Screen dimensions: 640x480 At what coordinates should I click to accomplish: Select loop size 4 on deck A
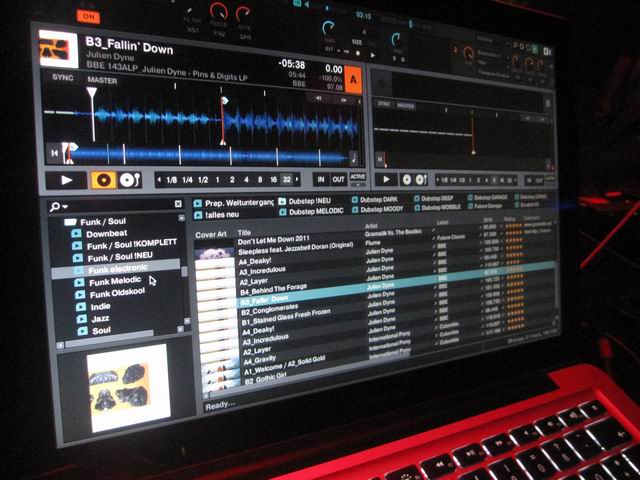click(246, 180)
